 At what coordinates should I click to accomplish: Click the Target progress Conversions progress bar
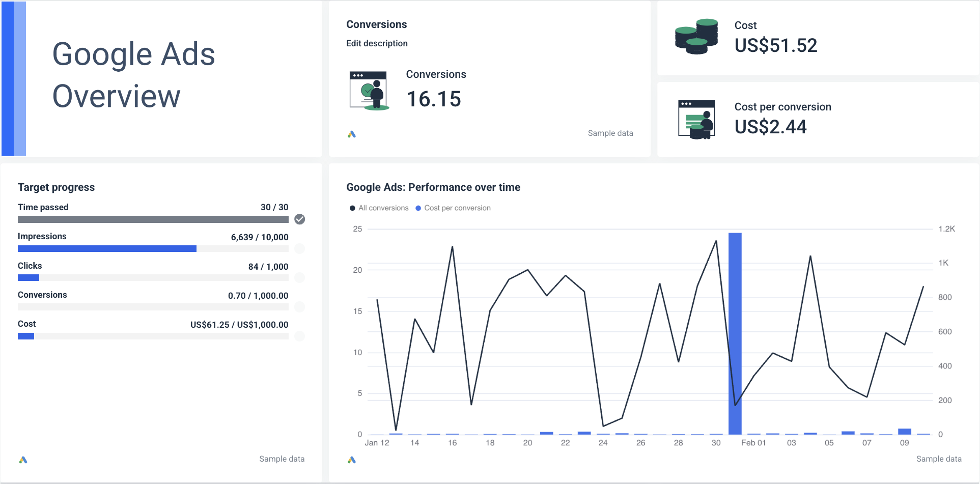coord(153,307)
